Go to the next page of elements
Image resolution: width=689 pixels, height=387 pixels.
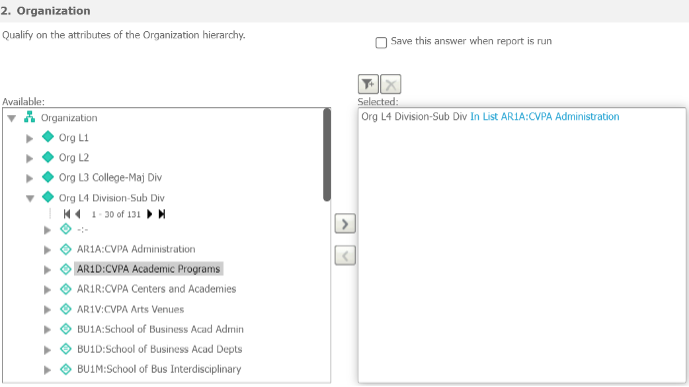(x=150, y=214)
